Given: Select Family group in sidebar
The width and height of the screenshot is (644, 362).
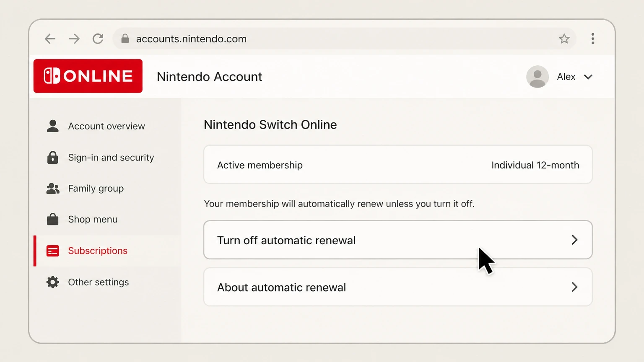Looking at the screenshot, I should 107,189.
